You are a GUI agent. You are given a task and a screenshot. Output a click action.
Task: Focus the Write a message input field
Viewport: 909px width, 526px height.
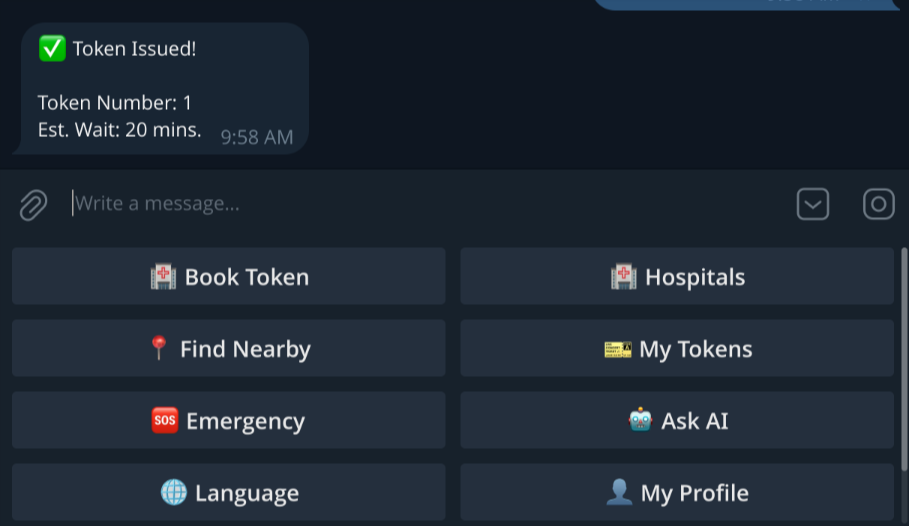point(400,204)
